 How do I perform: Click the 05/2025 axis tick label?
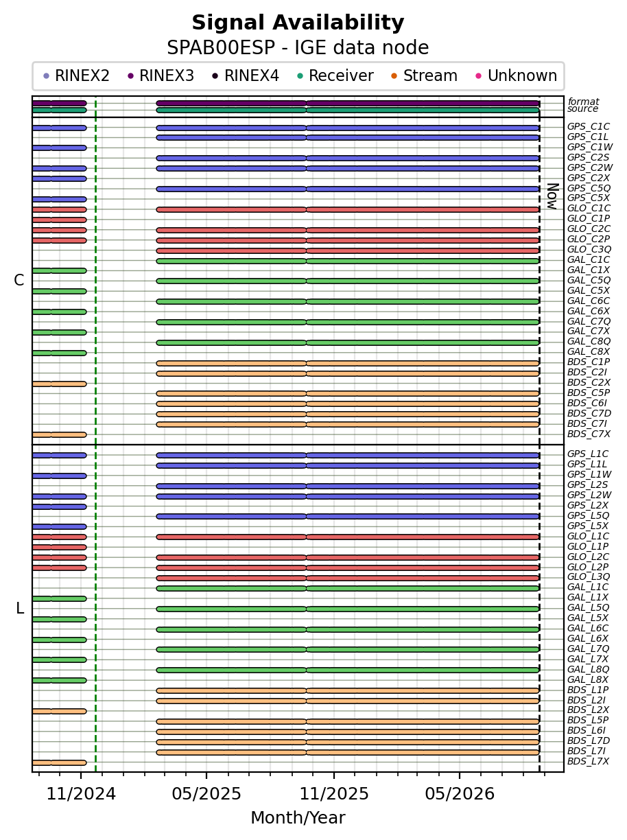(x=206, y=794)
